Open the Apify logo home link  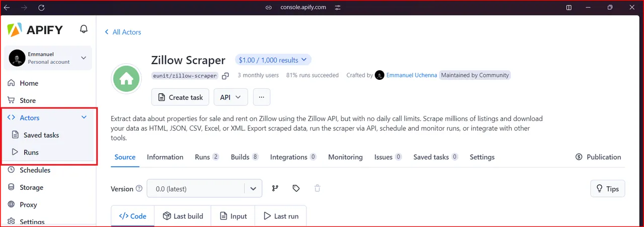pyautogui.click(x=35, y=30)
